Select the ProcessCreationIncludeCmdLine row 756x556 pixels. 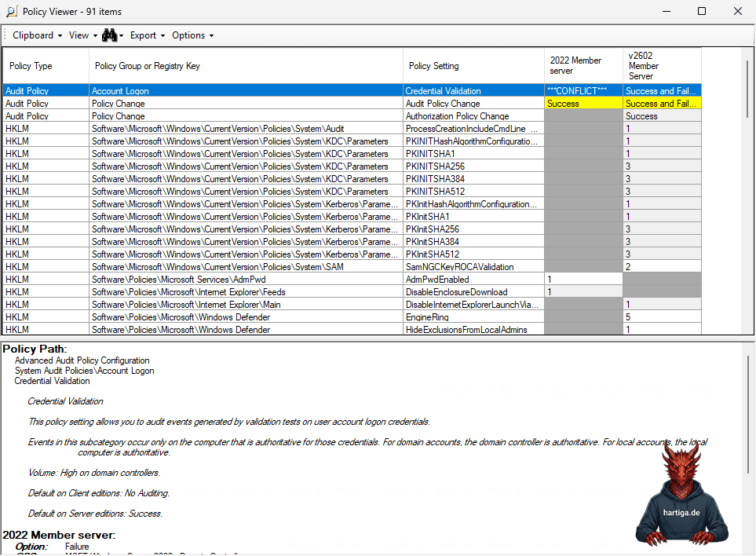[x=352, y=128]
